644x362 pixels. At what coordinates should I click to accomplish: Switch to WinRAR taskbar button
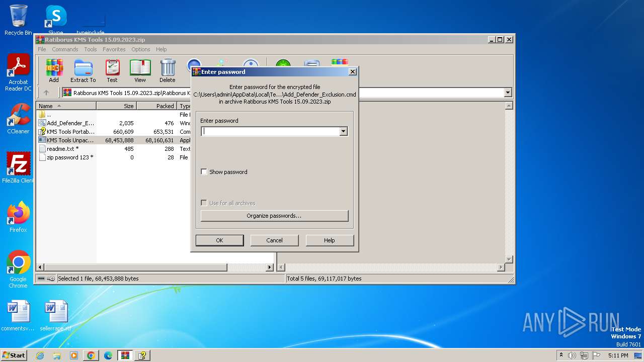point(125,355)
